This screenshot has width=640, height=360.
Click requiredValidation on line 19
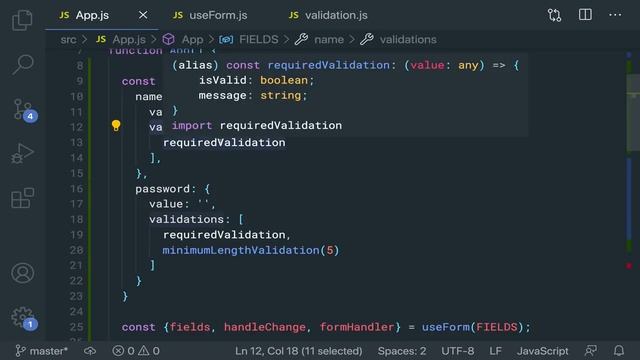[224, 235]
